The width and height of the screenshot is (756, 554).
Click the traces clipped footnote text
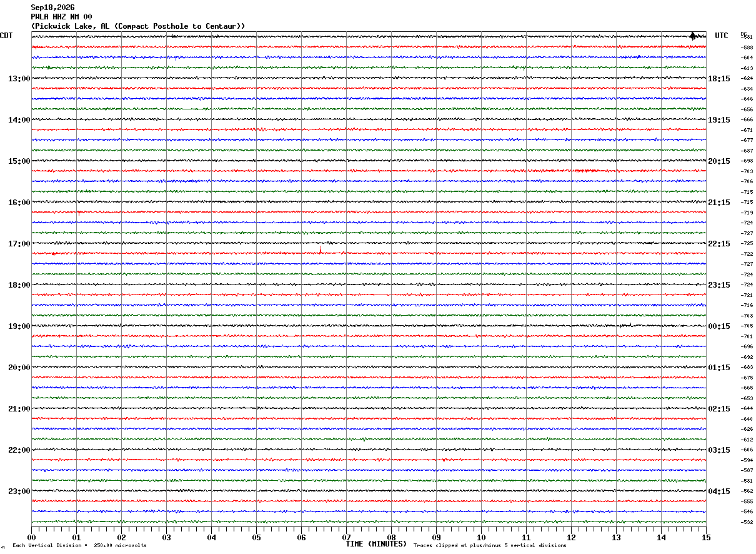point(490,546)
